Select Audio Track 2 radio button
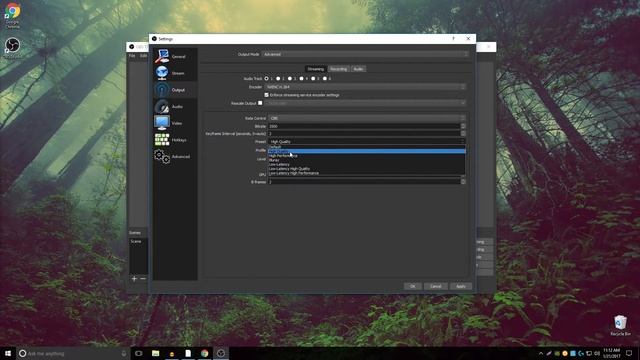The height and width of the screenshot is (360, 640). point(278,78)
